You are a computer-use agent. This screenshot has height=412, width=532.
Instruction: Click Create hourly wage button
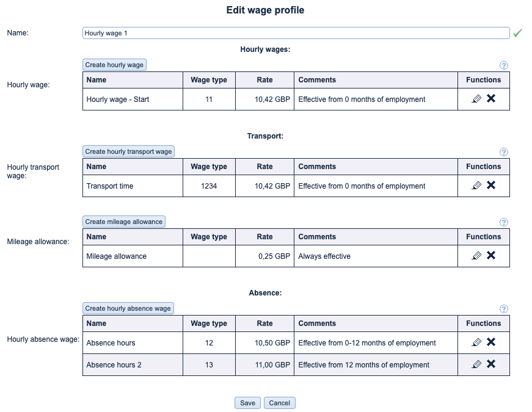coord(114,65)
